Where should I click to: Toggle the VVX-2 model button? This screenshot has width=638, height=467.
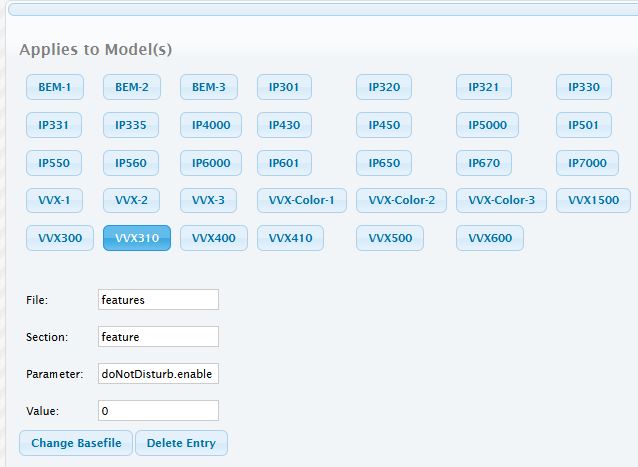click(x=131, y=200)
